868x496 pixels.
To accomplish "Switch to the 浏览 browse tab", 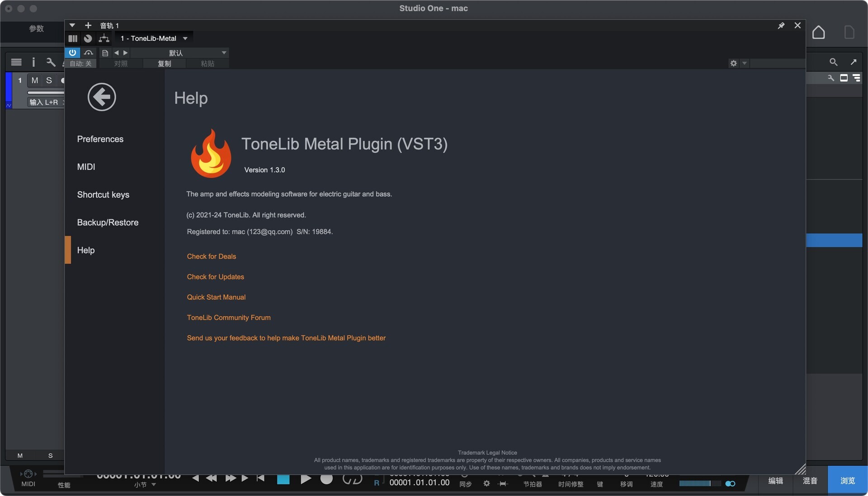I will point(847,481).
